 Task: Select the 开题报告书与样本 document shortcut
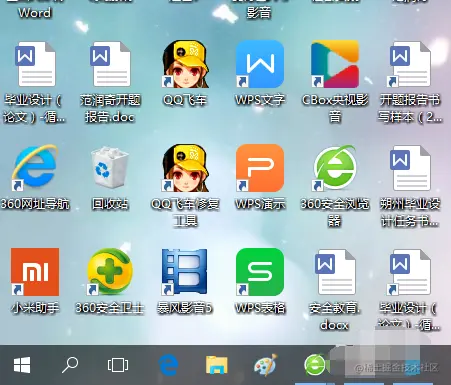pyautogui.click(x=410, y=64)
